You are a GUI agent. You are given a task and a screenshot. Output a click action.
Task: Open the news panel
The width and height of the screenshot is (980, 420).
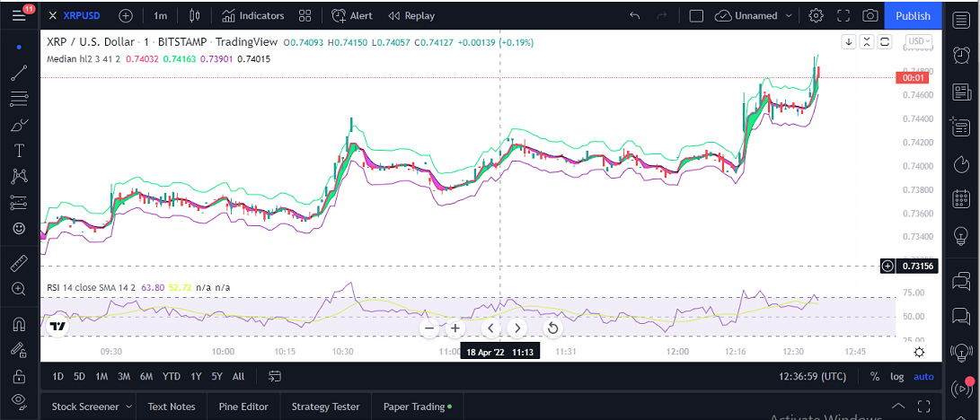[960, 92]
